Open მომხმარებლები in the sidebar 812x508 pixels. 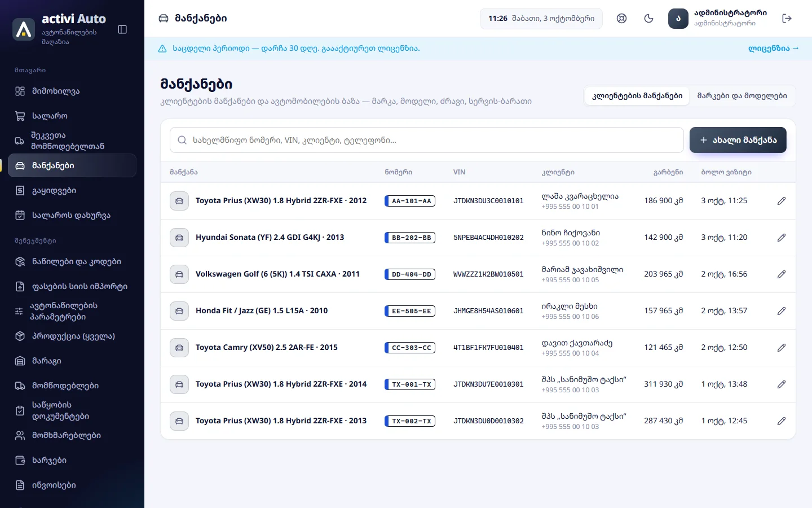[72, 435]
